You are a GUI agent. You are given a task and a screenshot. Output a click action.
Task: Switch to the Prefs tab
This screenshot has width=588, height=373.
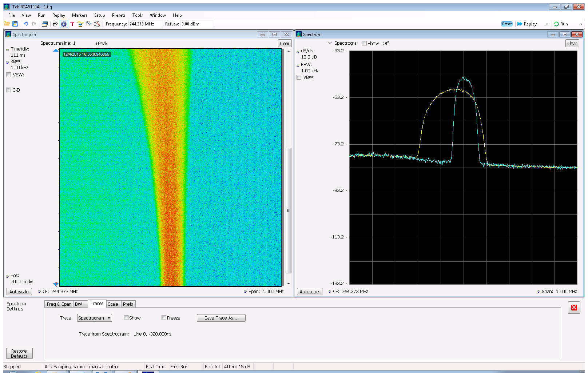(x=128, y=304)
